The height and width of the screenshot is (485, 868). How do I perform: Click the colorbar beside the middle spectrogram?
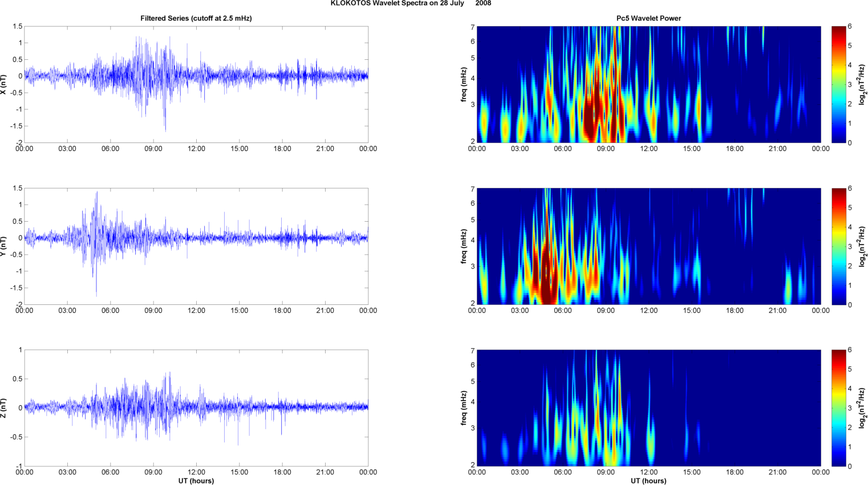pos(839,246)
